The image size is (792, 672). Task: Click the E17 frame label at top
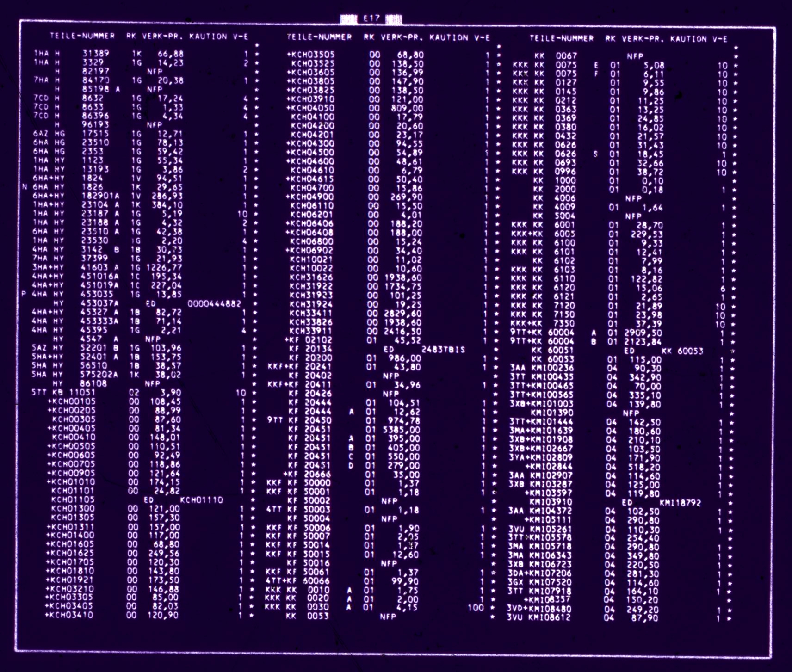(371, 18)
